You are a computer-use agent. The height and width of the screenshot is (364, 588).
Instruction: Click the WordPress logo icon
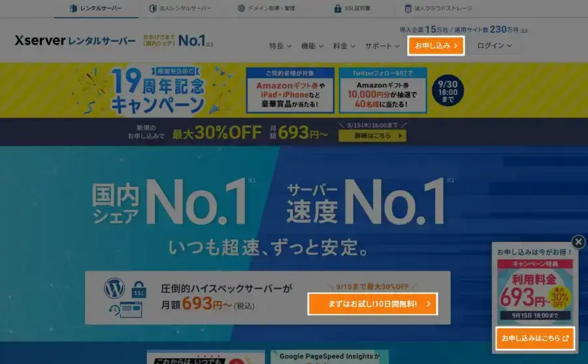pos(114,288)
